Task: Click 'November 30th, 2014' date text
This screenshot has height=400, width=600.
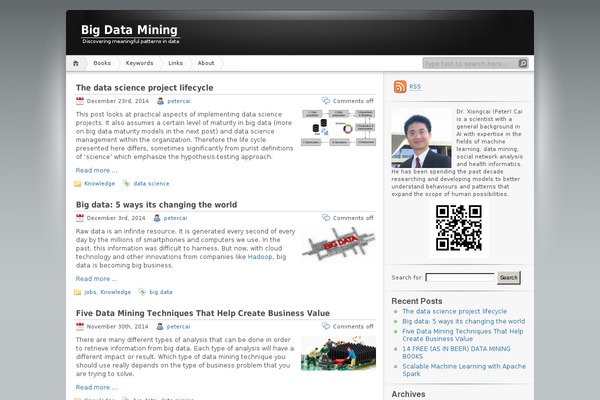Action: pos(117,327)
